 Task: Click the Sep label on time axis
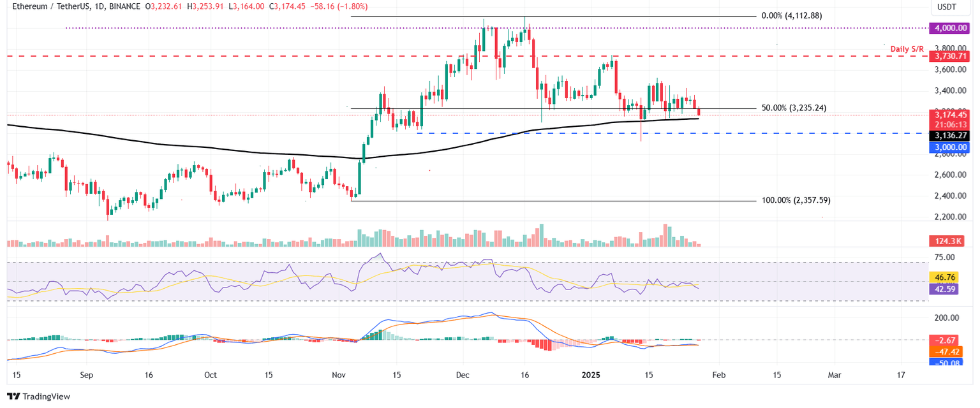click(87, 376)
